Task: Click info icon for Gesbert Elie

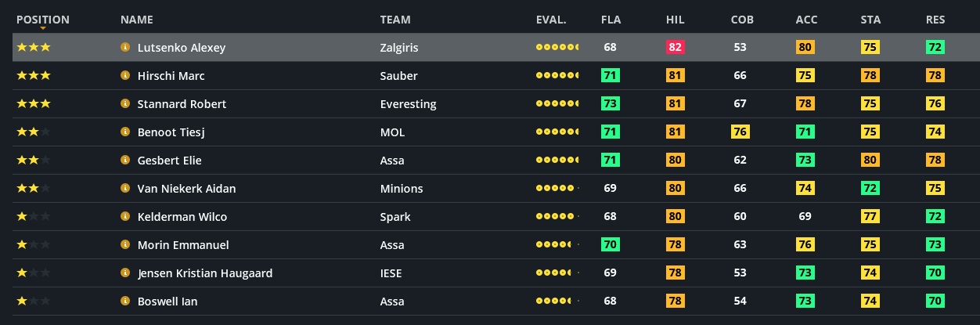Action: [x=125, y=160]
